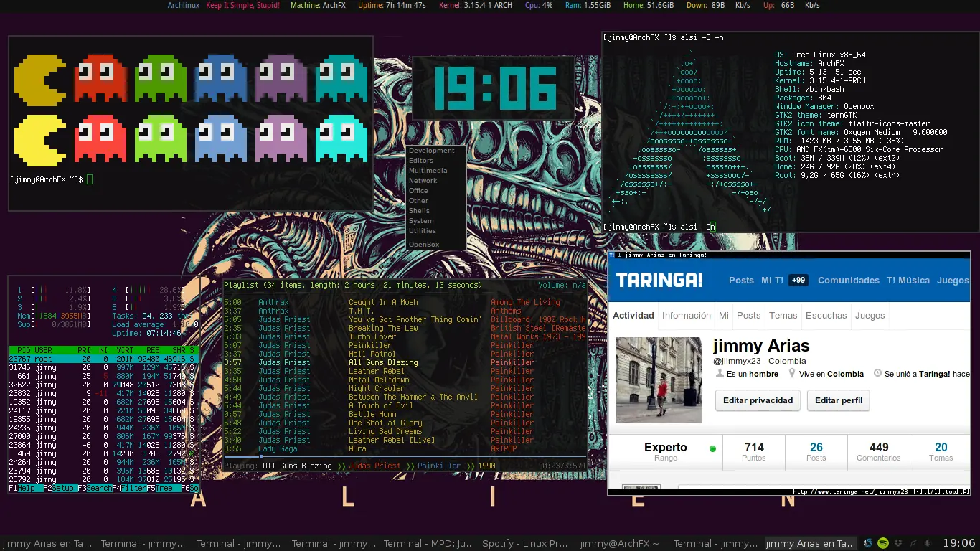Open T! Música in Taringa header

click(908, 281)
